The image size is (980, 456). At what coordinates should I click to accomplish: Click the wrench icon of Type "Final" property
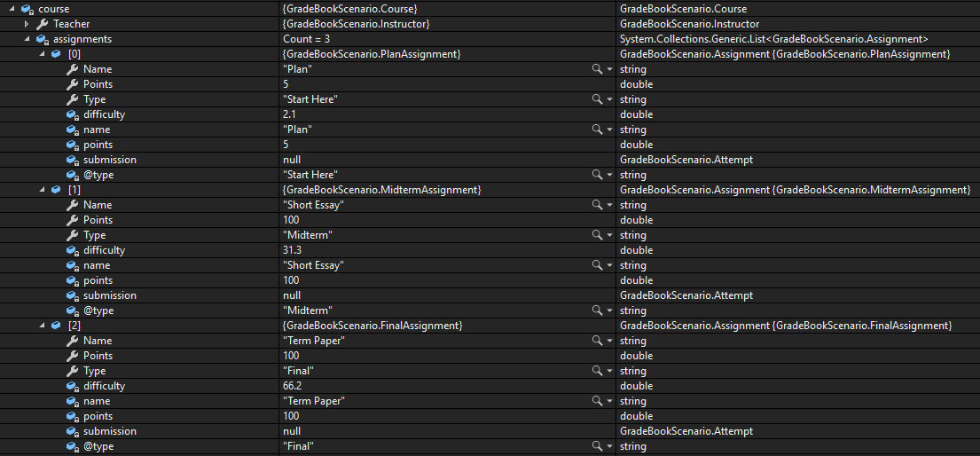tap(72, 371)
